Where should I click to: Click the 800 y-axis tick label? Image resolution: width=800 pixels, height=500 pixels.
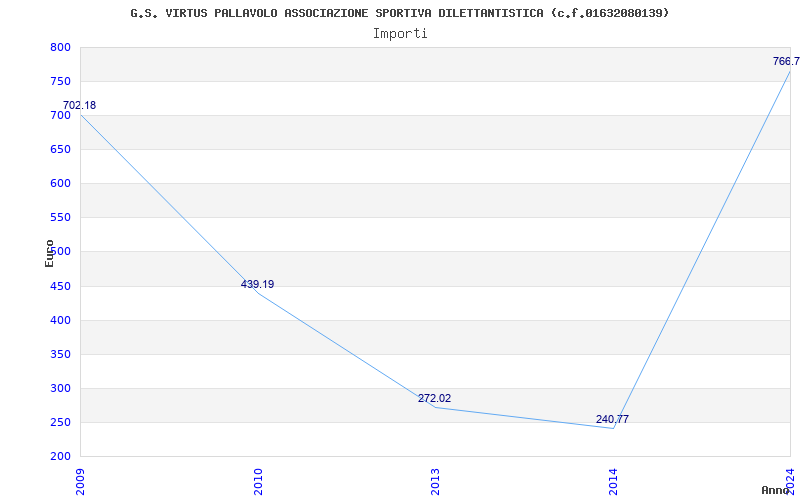(x=60, y=47)
